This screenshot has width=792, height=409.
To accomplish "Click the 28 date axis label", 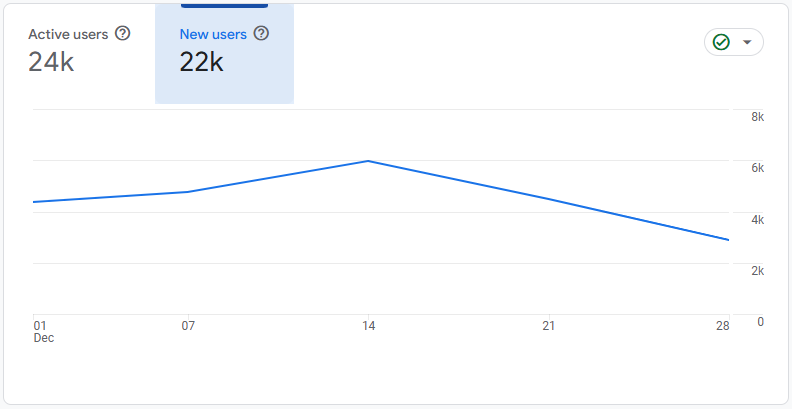I will pos(723,326).
